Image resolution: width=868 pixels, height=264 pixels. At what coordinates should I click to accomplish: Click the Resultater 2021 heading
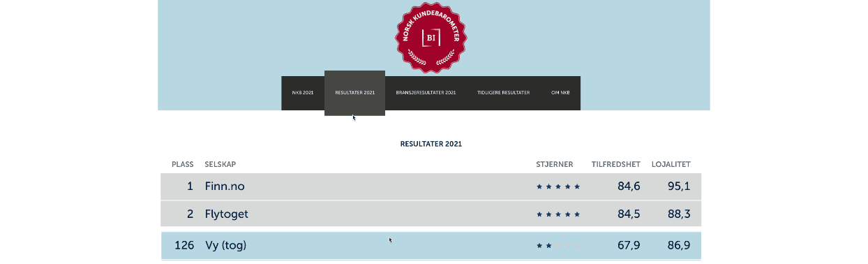(x=431, y=144)
